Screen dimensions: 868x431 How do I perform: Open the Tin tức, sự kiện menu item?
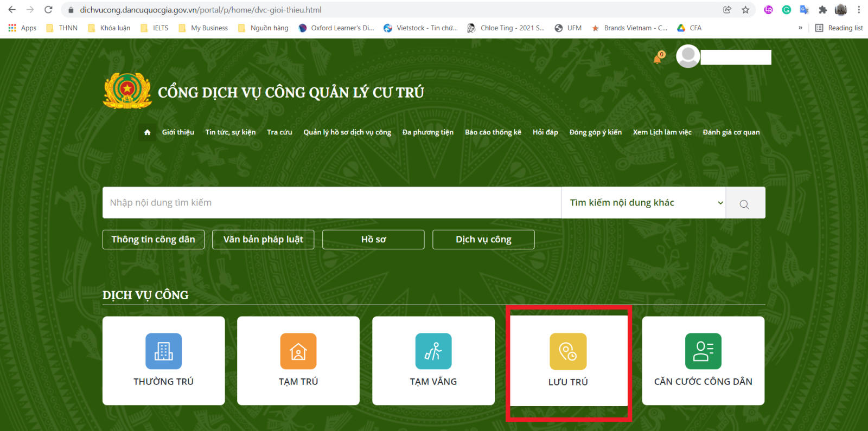(231, 132)
